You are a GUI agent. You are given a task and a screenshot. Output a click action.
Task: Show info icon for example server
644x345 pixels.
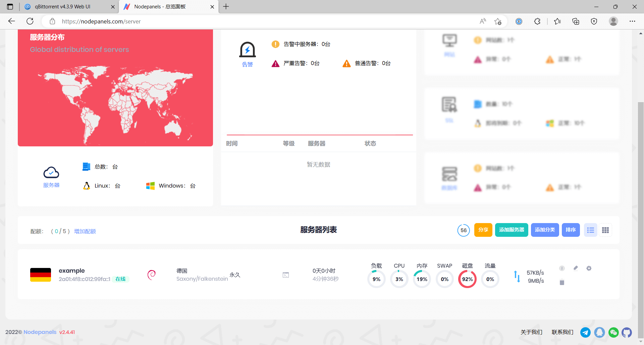click(x=562, y=268)
